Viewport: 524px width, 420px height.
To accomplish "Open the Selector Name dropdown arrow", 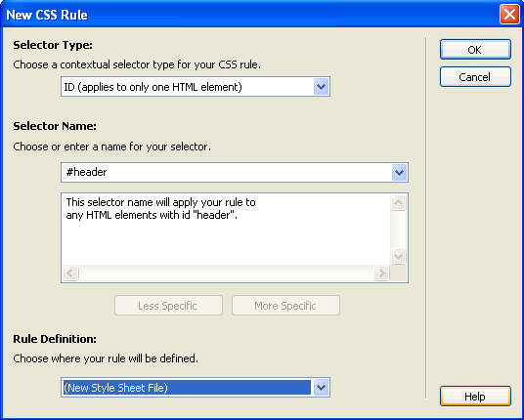I will tap(399, 172).
